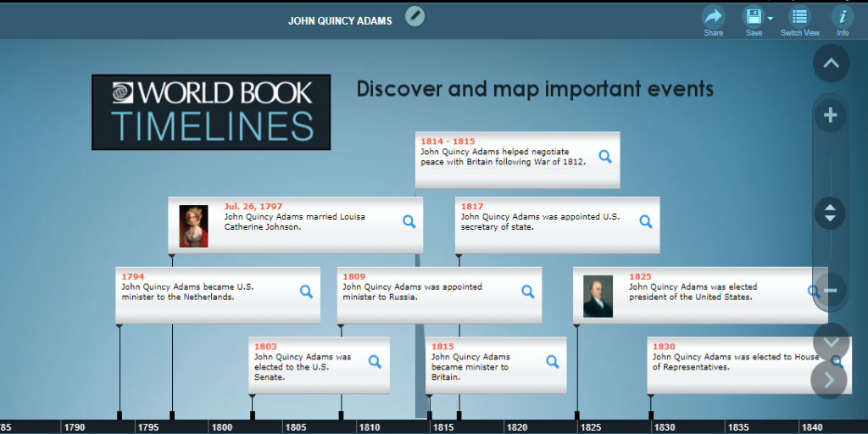Magnify the 1814 - 1815 peace event
This screenshot has height=434, width=868.
point(605,157)
